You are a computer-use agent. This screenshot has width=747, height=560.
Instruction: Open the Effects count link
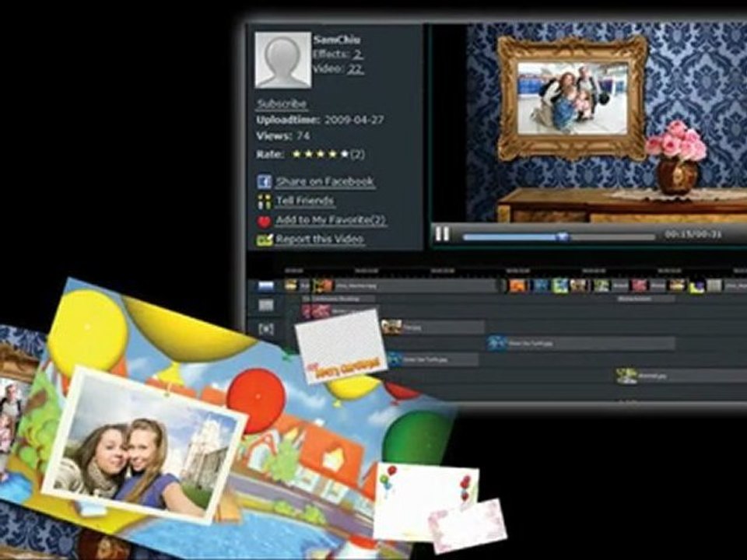(358, 54)
